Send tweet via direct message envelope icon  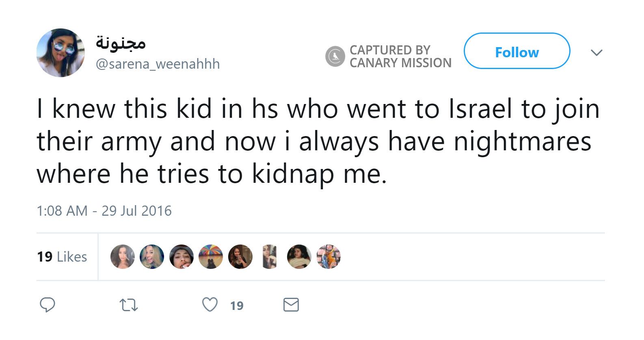pyautogui.click(x=291, y=305)
